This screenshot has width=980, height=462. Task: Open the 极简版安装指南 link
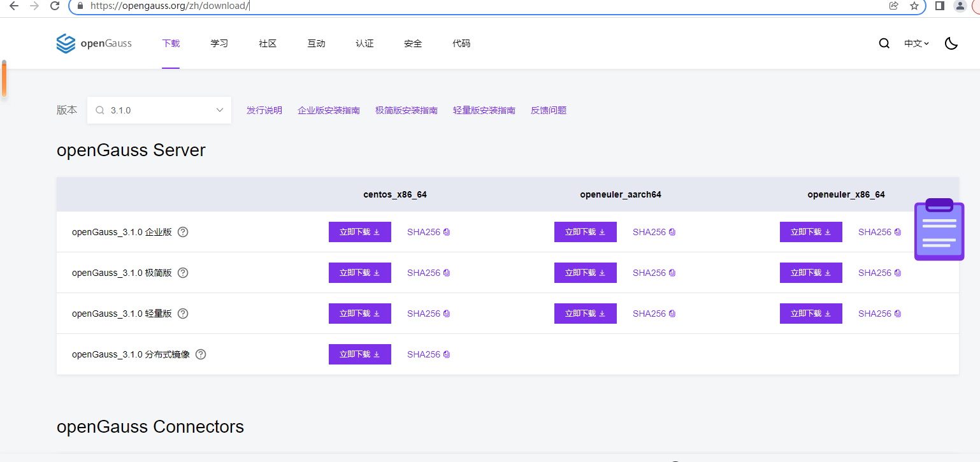tap(407, 110)
